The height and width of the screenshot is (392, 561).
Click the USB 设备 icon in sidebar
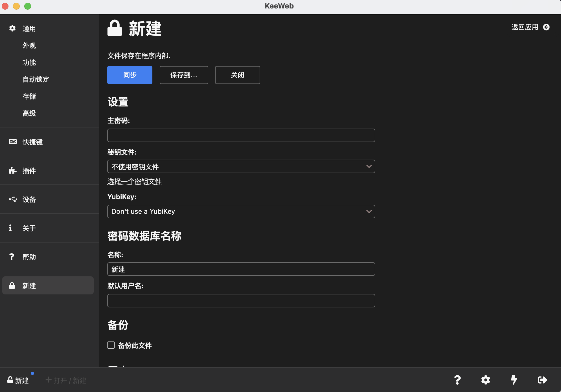tap(13, 199)
